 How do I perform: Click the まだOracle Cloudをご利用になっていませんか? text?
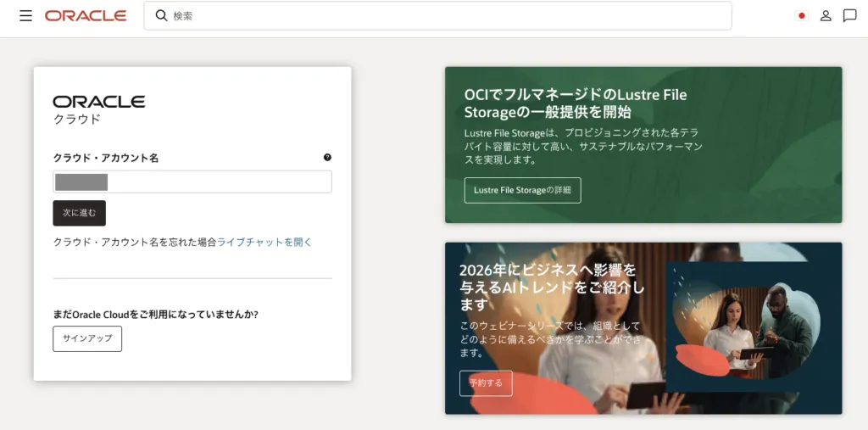tap(156, 314)
